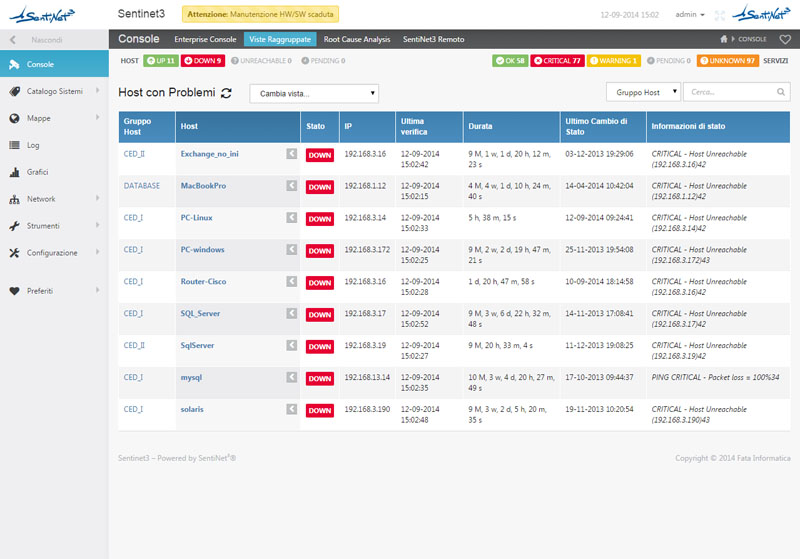Viewport: 800px width, 559px height.
Task: Switch to Root Cause Analysis tab
Action: (357, 39)
